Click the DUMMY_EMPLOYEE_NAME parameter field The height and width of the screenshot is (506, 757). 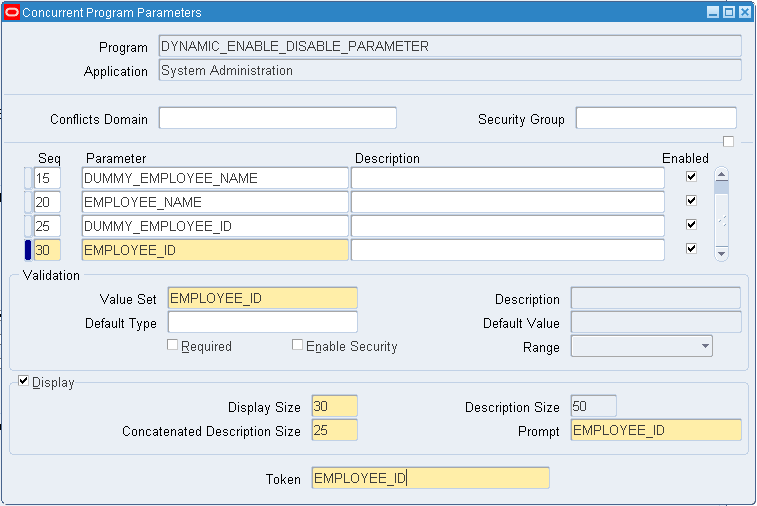pyautogui.click(x=215, y=178)
